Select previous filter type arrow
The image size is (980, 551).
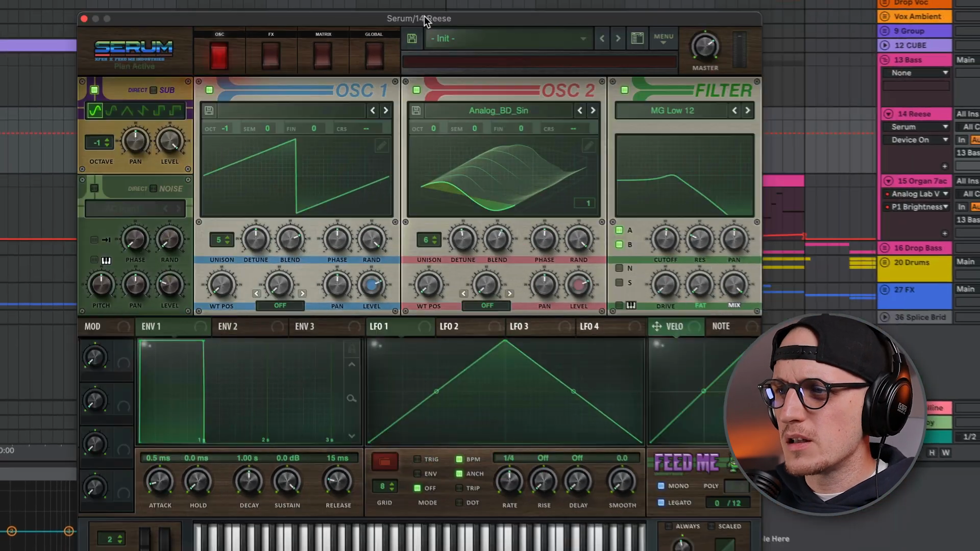[x=734, y=110]
